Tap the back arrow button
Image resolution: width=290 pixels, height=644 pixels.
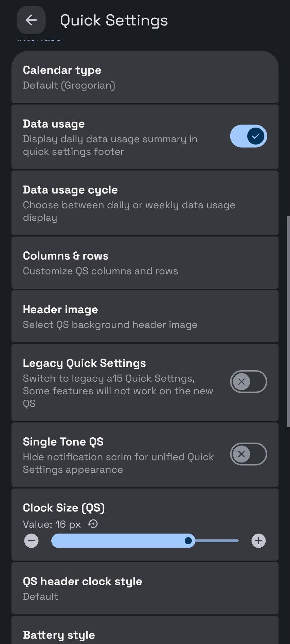(31, 20)
